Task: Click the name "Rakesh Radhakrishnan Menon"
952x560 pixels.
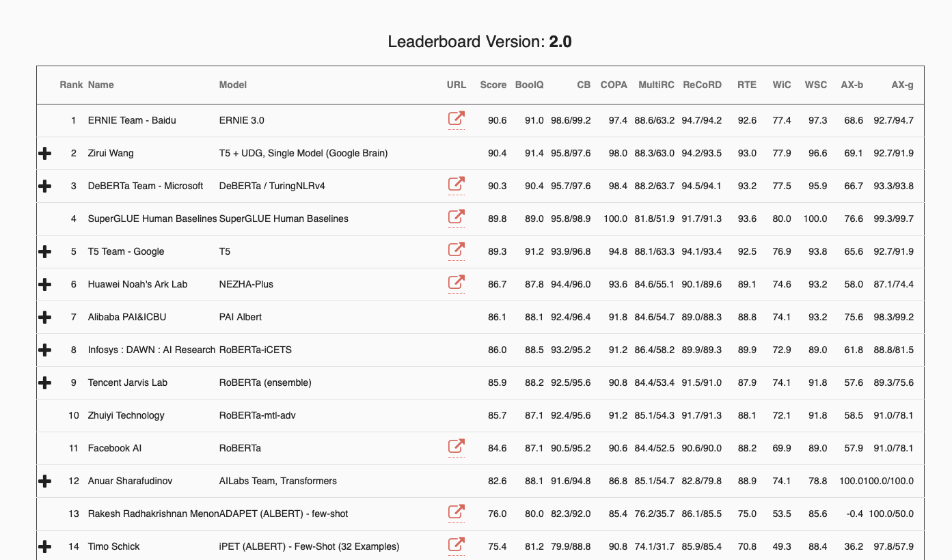Action: 154,514
